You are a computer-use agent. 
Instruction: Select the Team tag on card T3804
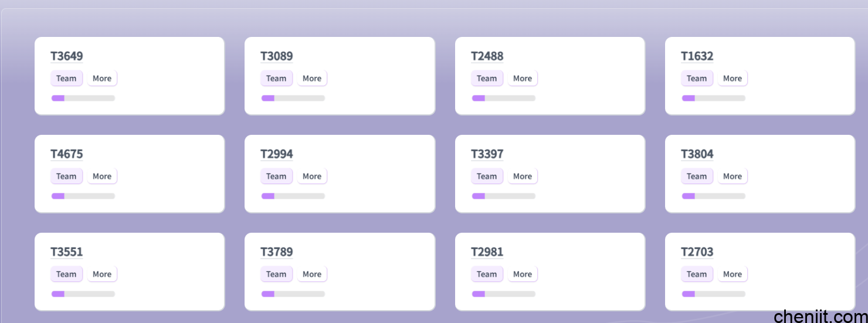coord(697,176)
